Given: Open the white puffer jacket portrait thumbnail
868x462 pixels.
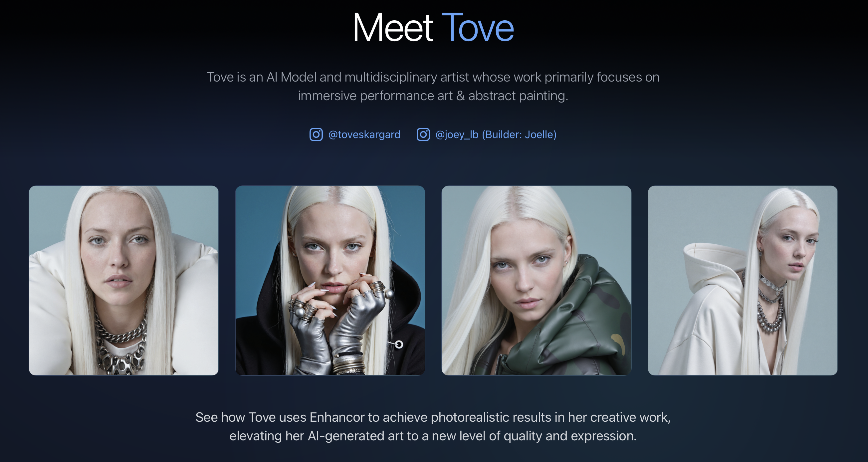Looking at the screenshot, I should (x=124, y=280).
